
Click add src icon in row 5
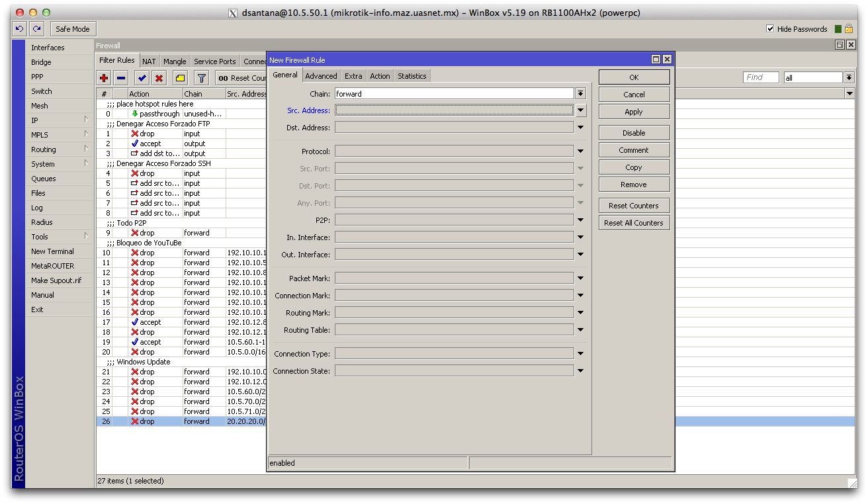point(134,183)
